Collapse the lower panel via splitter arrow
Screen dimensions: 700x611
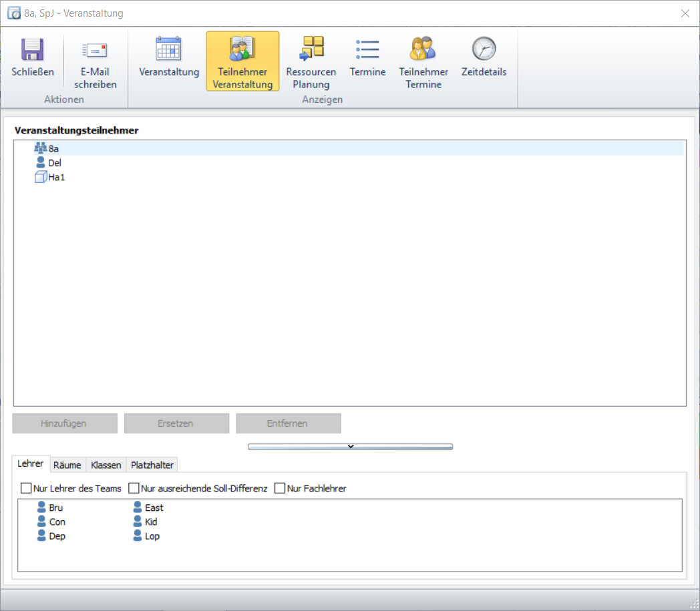[351, 446]
